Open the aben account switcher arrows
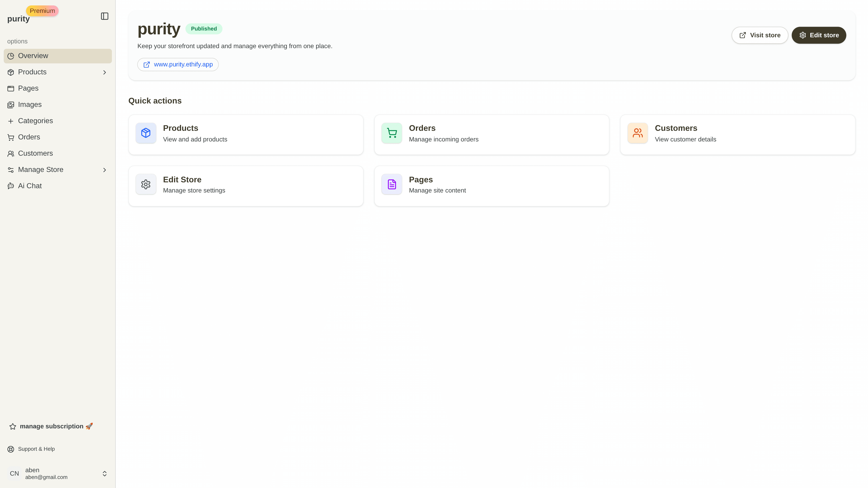 [x=104, y=474]
